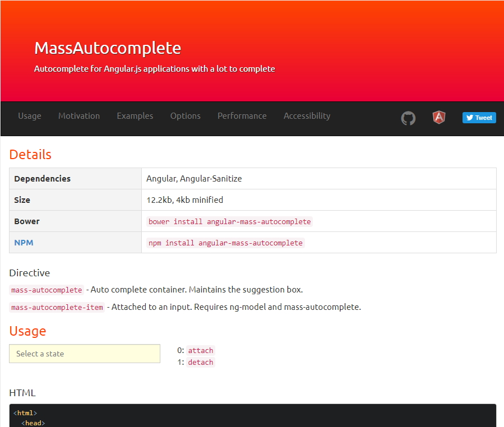Viewport: 504px width, 427px height.
Task: Go to the Usage nav item
Action: 30,115
